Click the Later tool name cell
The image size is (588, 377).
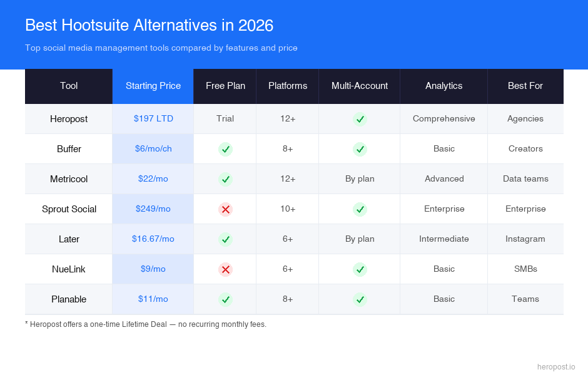(x=69, y=239)
